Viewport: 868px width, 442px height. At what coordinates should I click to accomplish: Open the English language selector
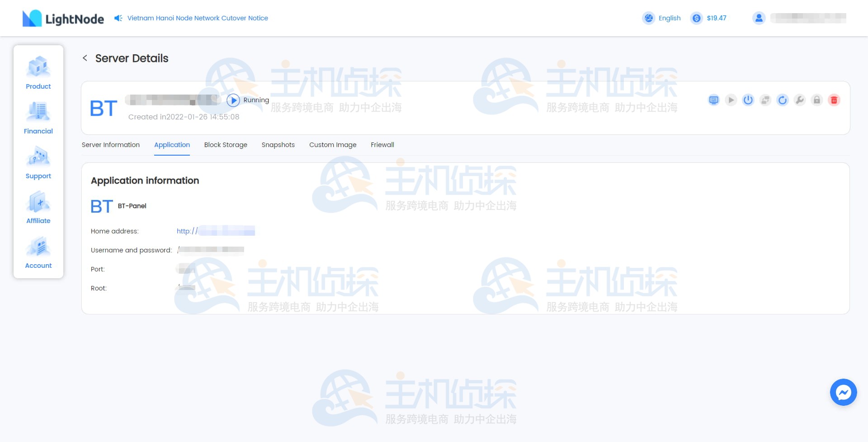(x=662, y=18)
